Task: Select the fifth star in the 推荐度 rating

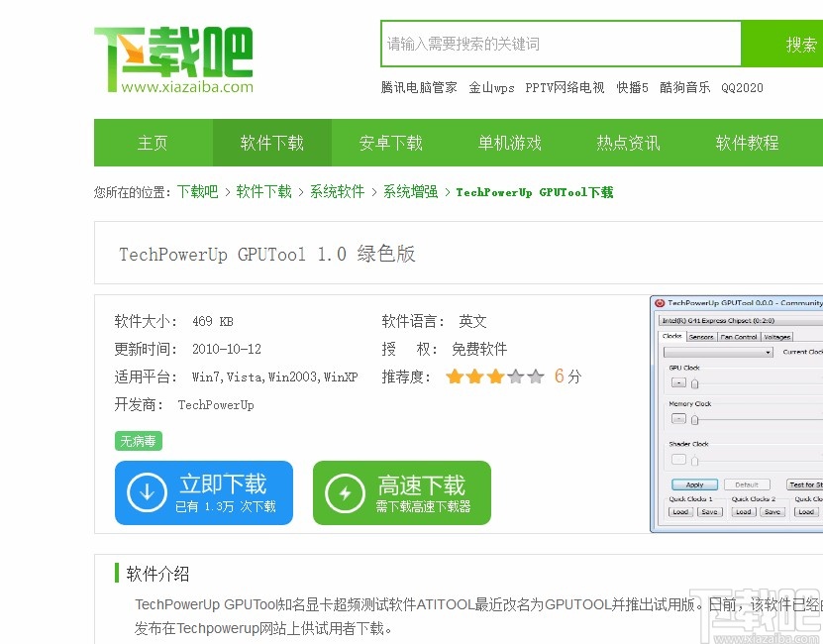Action: coord(535,376)
